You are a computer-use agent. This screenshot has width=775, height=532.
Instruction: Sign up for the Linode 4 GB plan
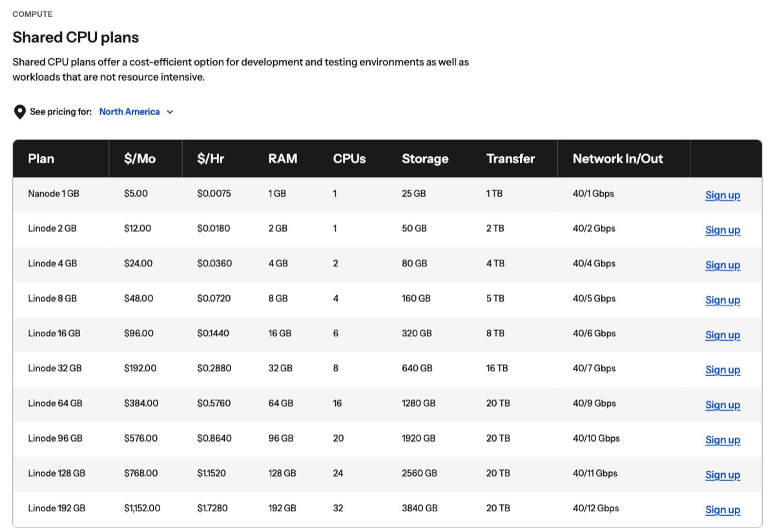click(x=723, y=265)
